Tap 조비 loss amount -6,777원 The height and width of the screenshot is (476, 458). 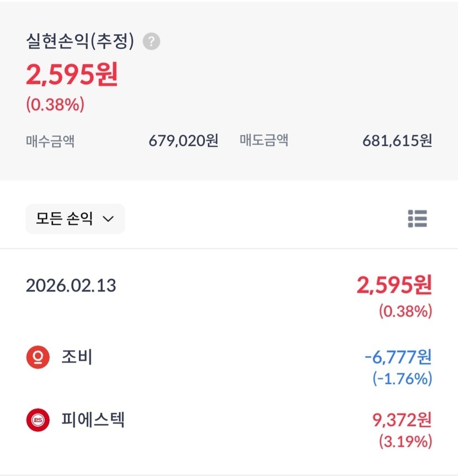coord(398,357)
